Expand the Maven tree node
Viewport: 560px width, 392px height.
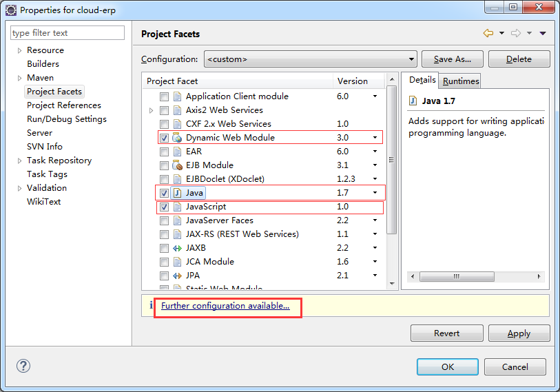pos(20,79)
